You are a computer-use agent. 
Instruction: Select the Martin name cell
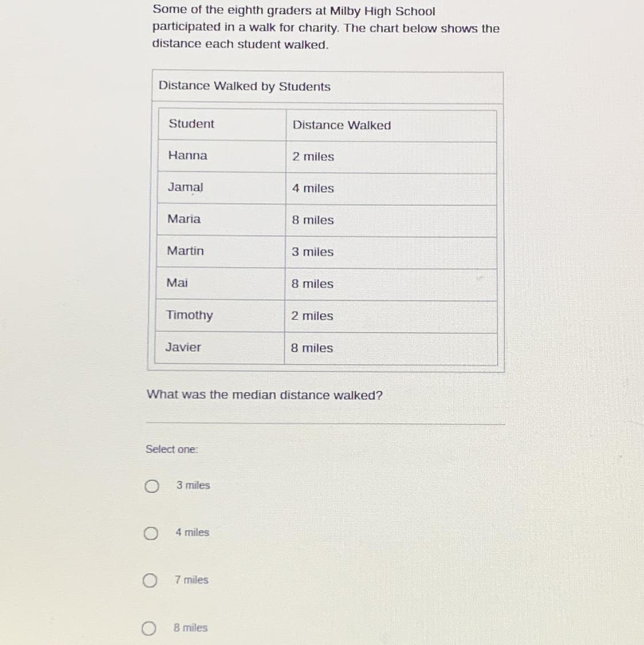click(221, 251)
